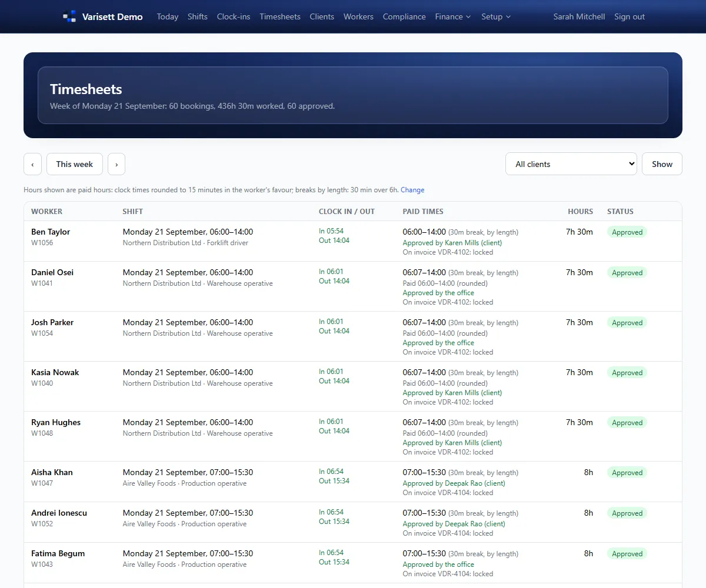Open the Workers page
This screenshot has width=706, height=588.
pos(358,16)
